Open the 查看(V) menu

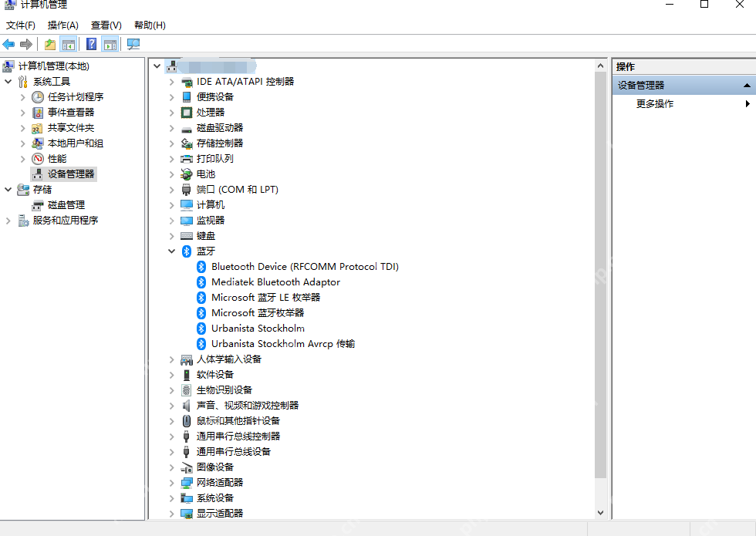pos(106,25)
